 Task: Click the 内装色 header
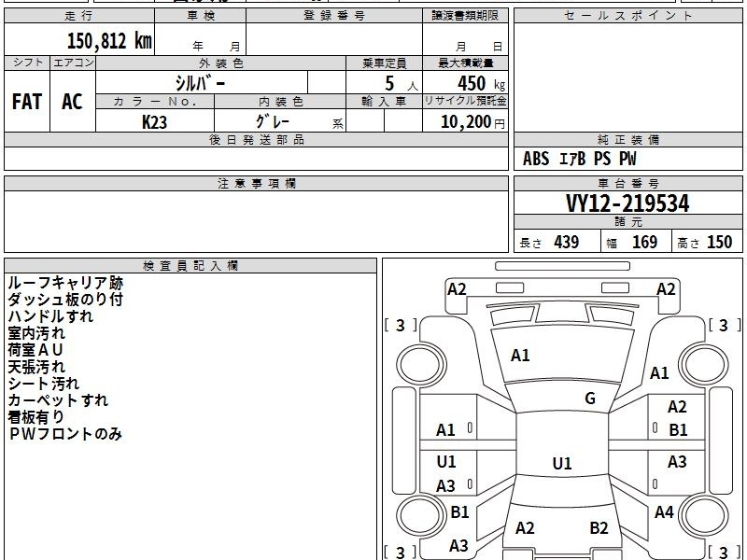(280, 102)
